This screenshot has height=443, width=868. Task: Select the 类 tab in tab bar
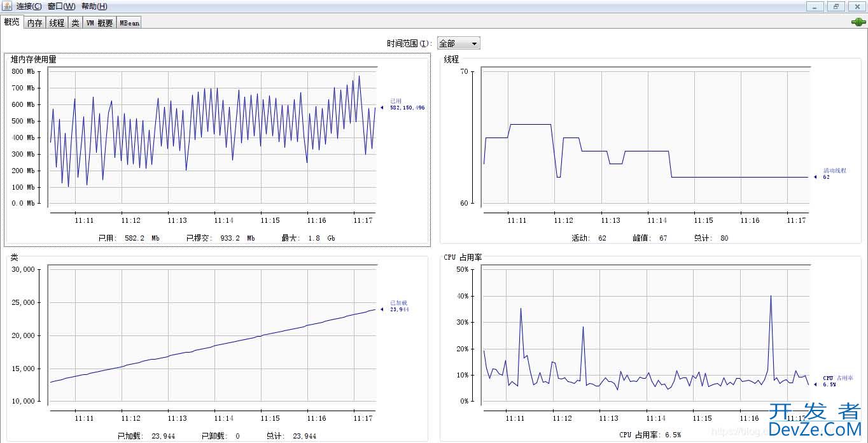[x=75, y=22]
